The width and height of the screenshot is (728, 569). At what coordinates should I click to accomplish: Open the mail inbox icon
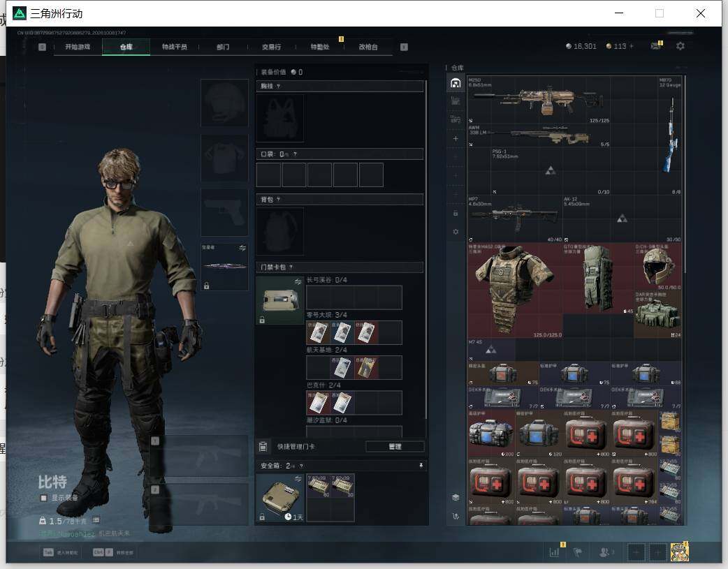tap(655, 46)
